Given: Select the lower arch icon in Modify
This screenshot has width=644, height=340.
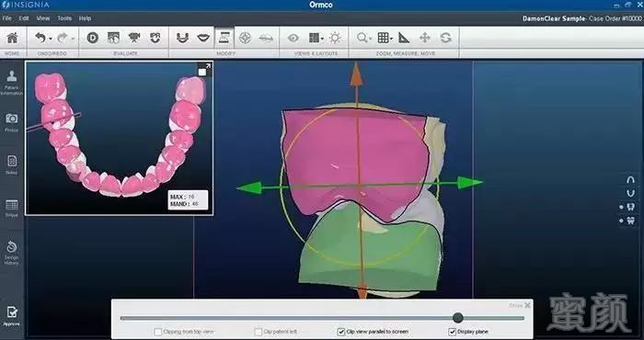Looking at the screenshot, I should (182, 39).
